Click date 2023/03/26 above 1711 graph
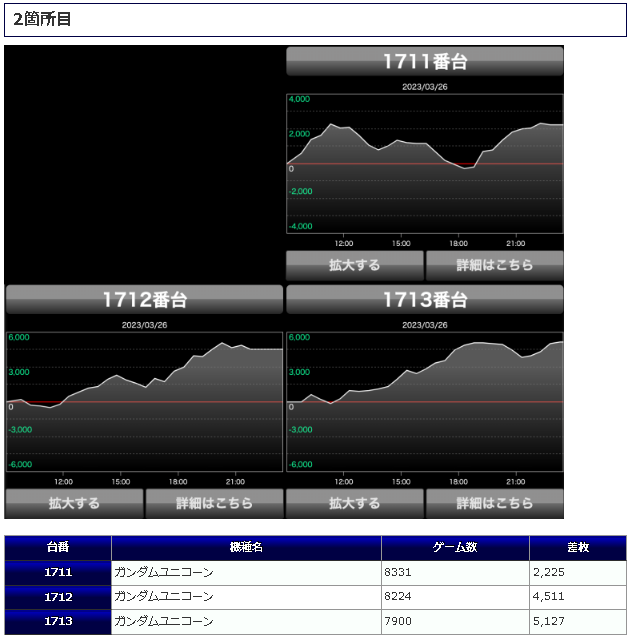This screenshot has height=640, width=632. click(425, 87)
